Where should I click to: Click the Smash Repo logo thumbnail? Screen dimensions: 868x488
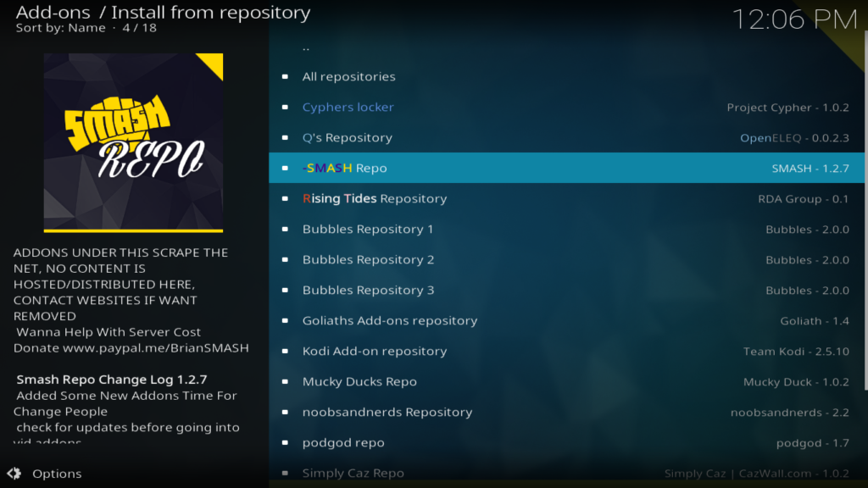click(133, 142)
